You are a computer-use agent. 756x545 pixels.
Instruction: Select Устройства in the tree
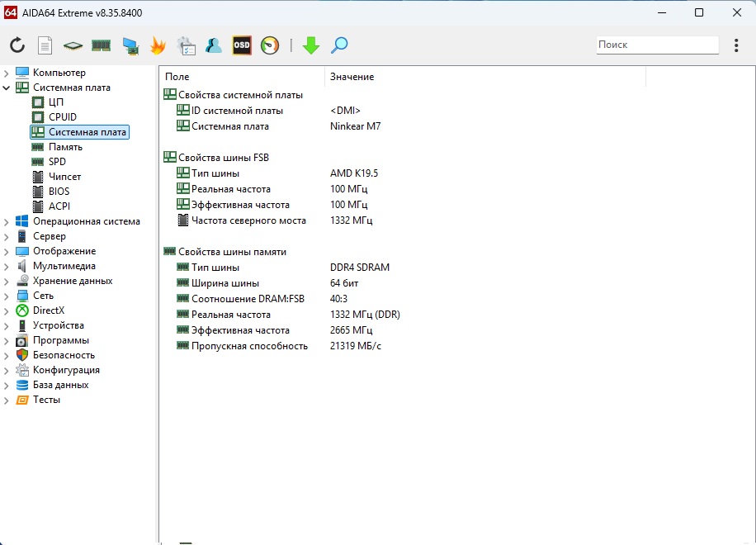[59, 325]
